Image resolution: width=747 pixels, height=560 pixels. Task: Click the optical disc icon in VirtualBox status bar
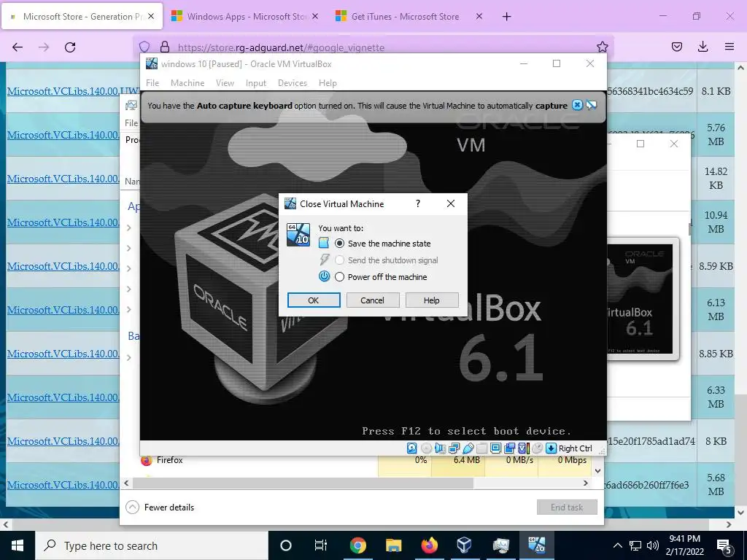[x=426, y=448]
